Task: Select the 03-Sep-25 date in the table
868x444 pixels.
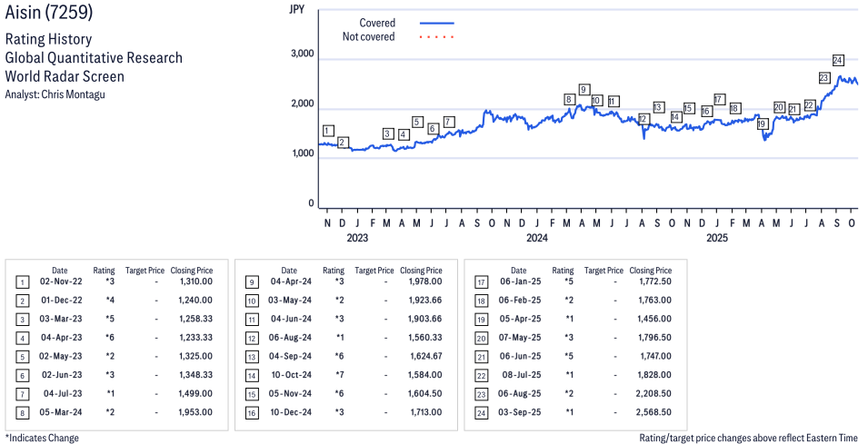Action: tap(518, 412)
